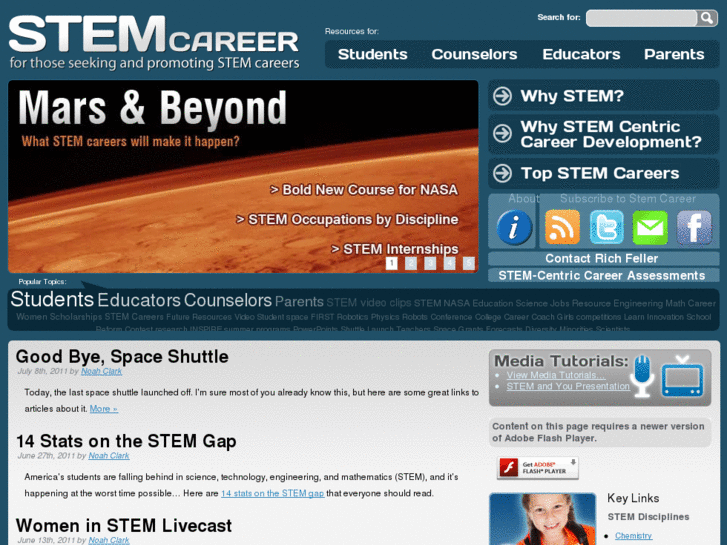Click the 'video clips' topic tag

[x=386, y=303]
